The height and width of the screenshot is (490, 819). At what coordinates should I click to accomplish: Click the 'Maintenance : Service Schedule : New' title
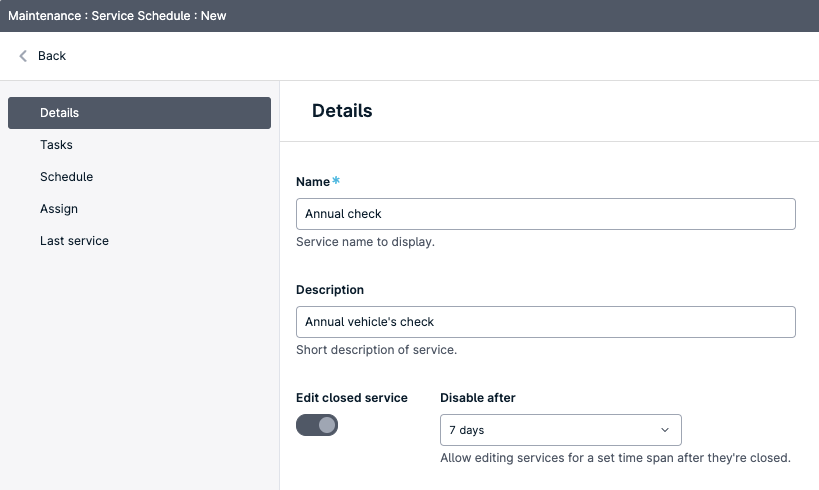tap(117, 16)
